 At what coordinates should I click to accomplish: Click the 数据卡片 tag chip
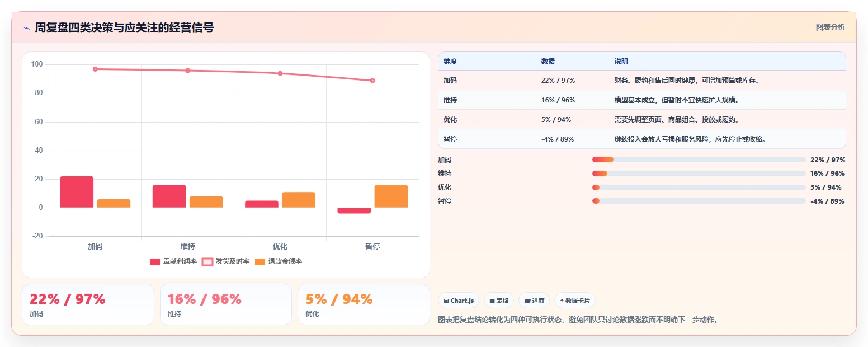(575, 301)
